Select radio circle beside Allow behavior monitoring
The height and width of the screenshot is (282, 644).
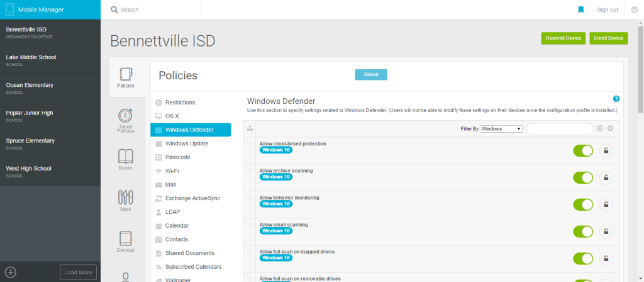point(249,197)
